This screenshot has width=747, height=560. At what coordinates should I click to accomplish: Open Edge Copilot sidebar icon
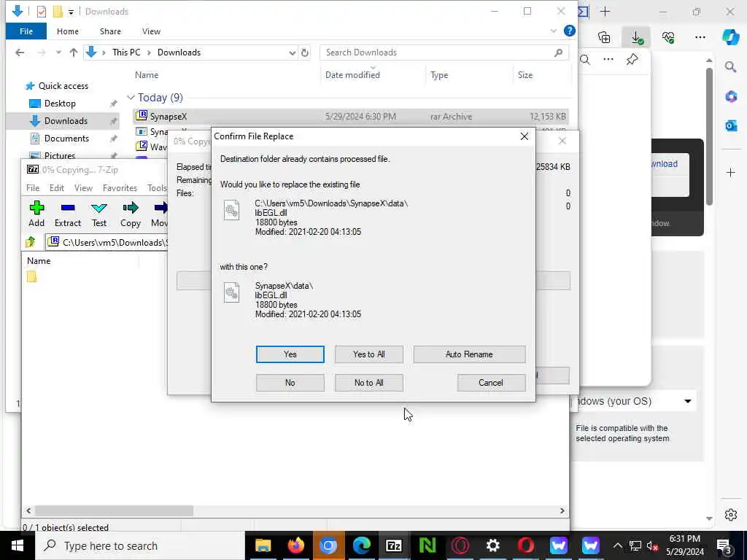coord(730,37)
